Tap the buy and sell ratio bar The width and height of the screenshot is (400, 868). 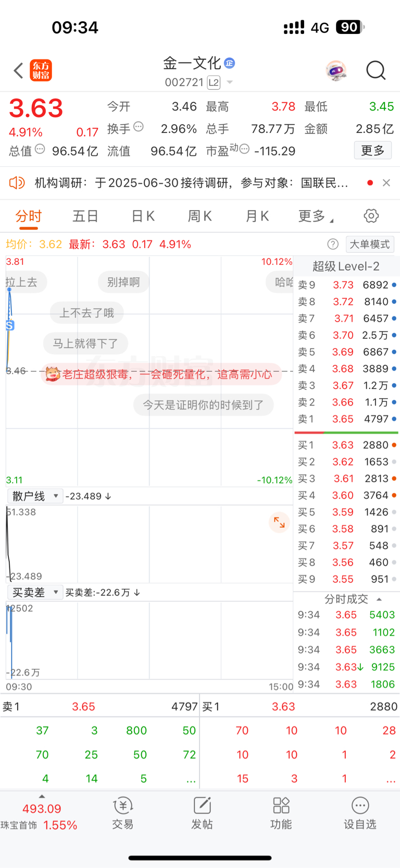(x=346, y=433)
